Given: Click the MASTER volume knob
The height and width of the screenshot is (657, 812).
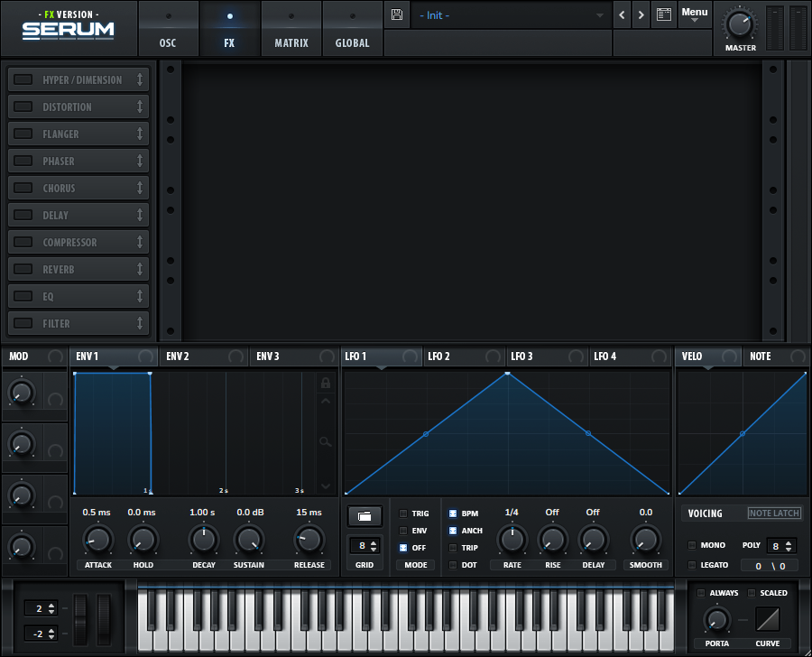Looking at the screenshot, I should tap(740, 23).
